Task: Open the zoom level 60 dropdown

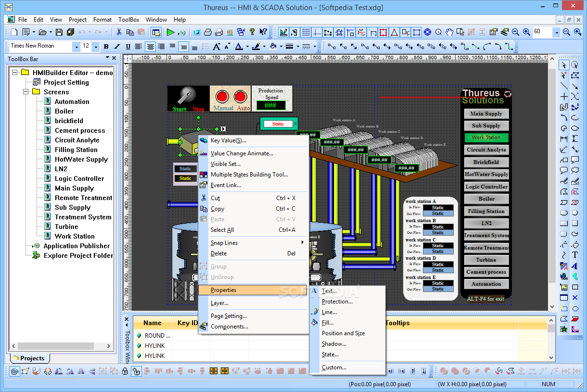Action: coord(556,32)
